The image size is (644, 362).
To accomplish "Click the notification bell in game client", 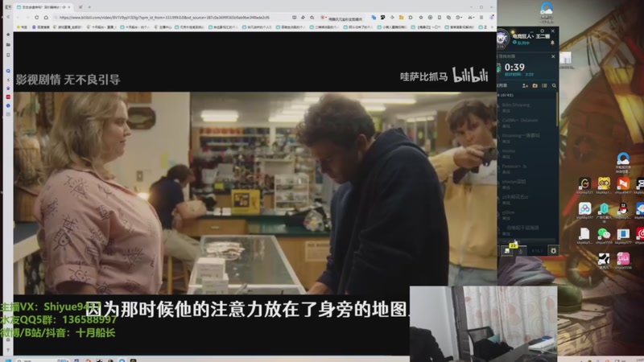I will coord(552,43).
